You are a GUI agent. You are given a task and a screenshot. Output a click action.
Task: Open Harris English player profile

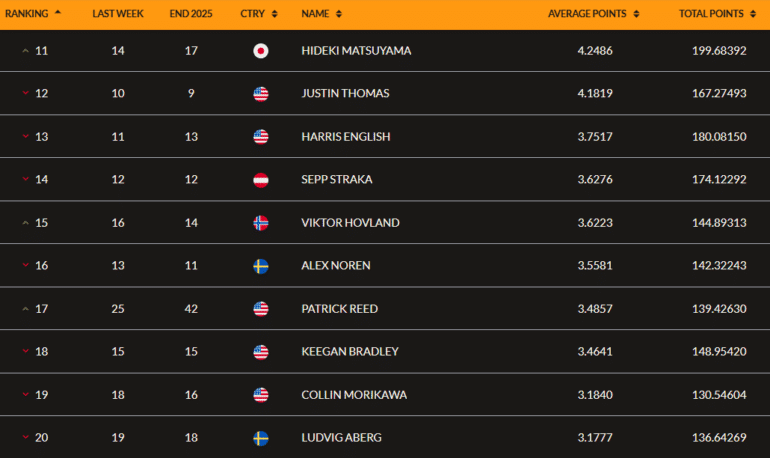click(x=345, y=137)
